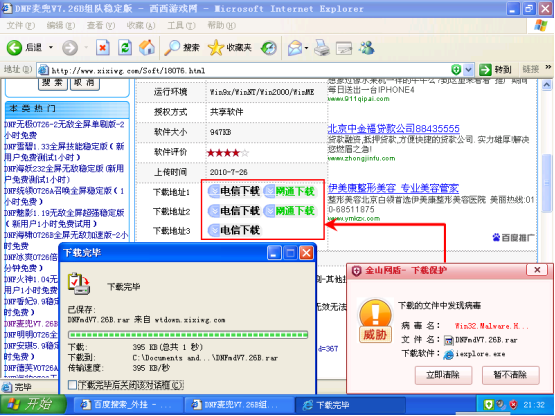Click 网通下载 for 下载地址2

(x=290, y=211)
